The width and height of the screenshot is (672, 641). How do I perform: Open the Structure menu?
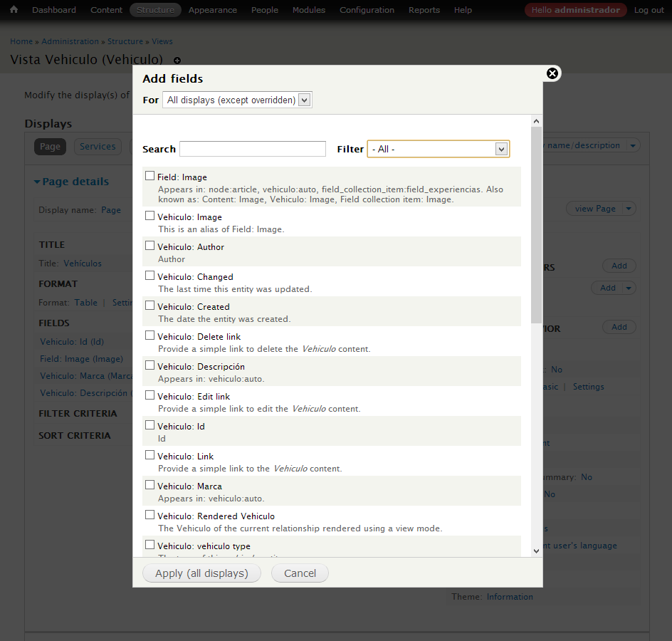(155, 10)
